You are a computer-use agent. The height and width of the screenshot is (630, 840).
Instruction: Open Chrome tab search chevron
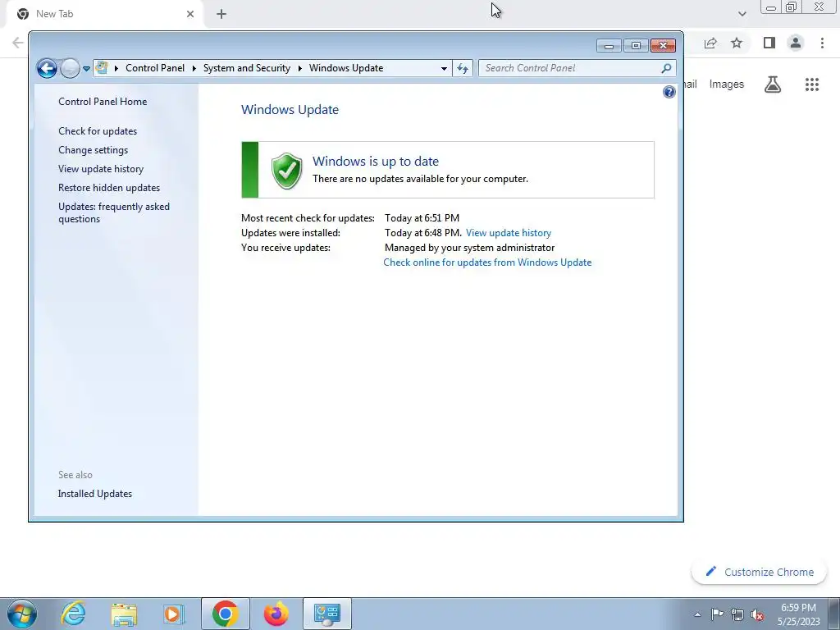tap(742, 14)
